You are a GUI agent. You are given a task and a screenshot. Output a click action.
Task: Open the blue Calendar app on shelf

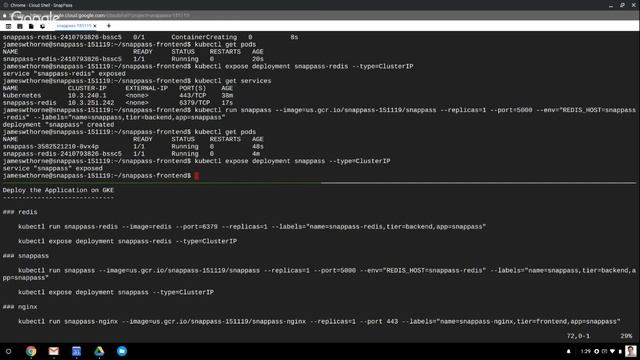pyautogui.click(x=76, y=351)
